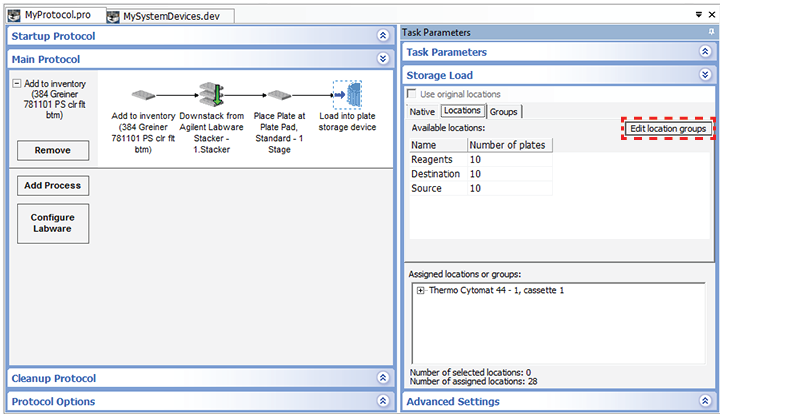Collapse the Add to inventory process box
The width and height of the screenshot is (792, 417).
(17, 84)
